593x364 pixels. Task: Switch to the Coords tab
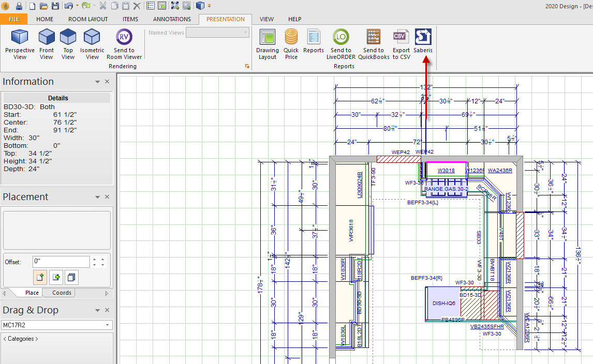point(62,293)
